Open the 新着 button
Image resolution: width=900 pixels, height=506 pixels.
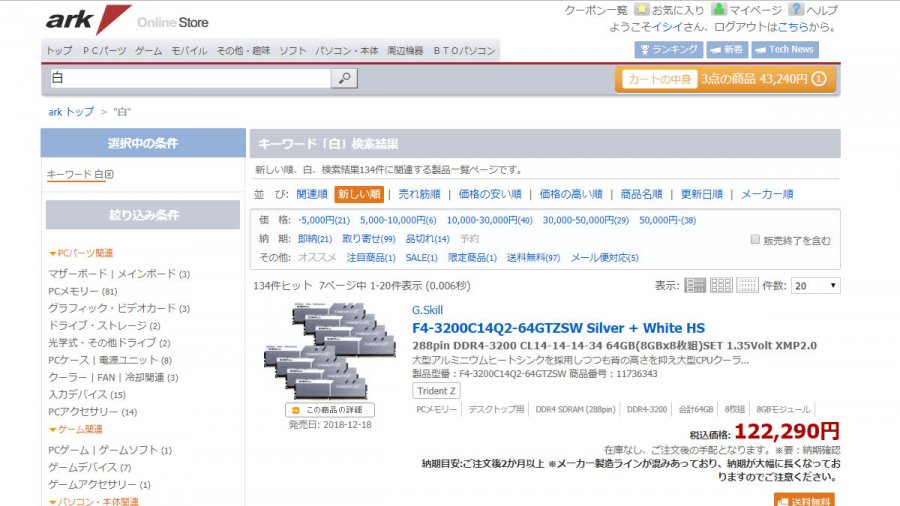pyautogui.click(x=727, y=50)
